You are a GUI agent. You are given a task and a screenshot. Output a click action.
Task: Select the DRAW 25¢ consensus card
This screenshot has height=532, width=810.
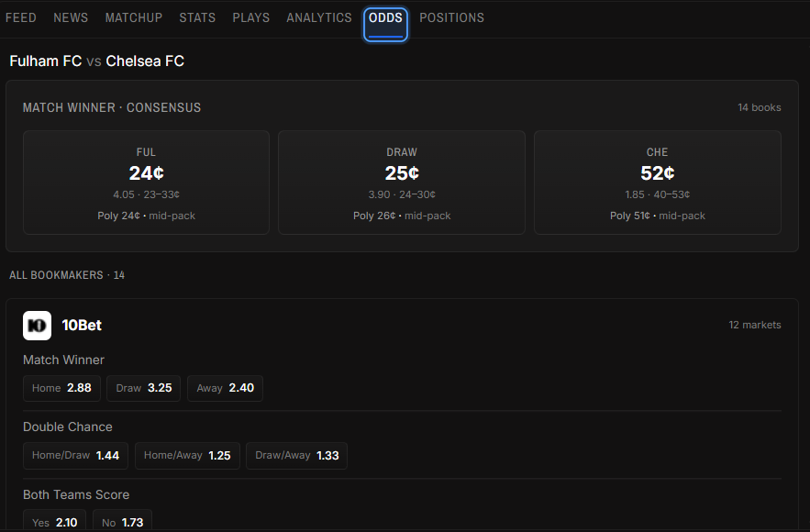402,183
